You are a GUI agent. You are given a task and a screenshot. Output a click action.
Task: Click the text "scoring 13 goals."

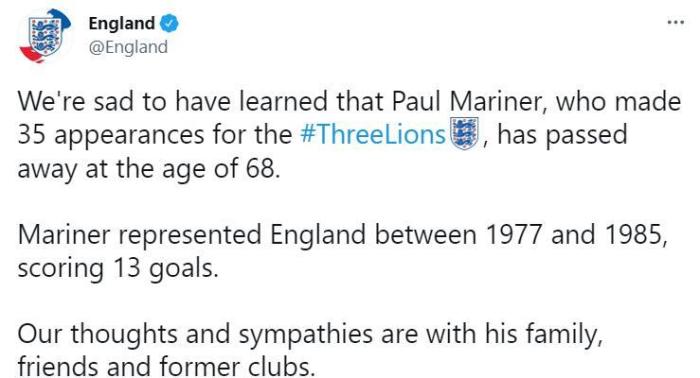point(118,268)
